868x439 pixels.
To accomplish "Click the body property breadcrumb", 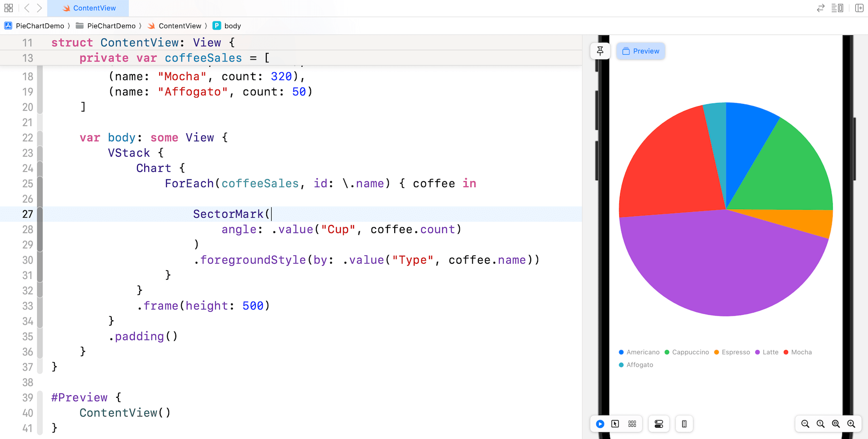I will [x=227, y=26].
